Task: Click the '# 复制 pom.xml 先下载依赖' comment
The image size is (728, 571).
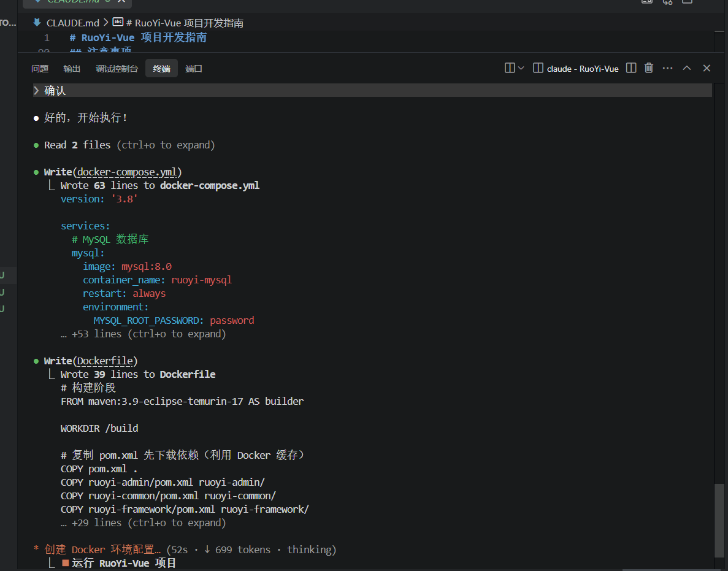Action: click(182, 456)
